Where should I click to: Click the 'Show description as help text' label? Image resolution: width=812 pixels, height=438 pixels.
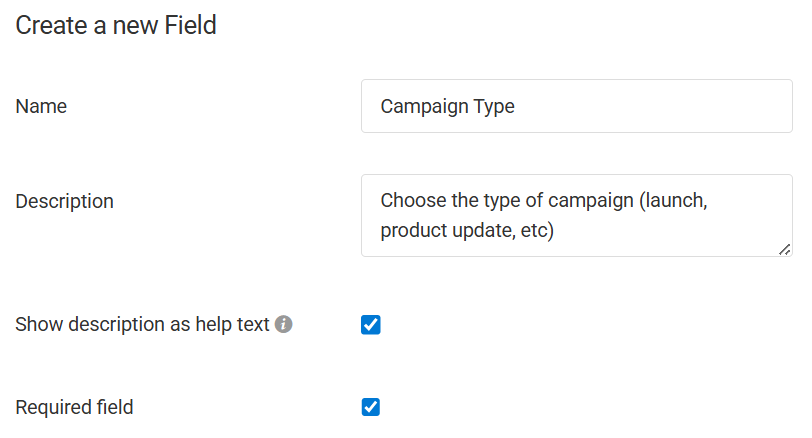click(142, 325)
